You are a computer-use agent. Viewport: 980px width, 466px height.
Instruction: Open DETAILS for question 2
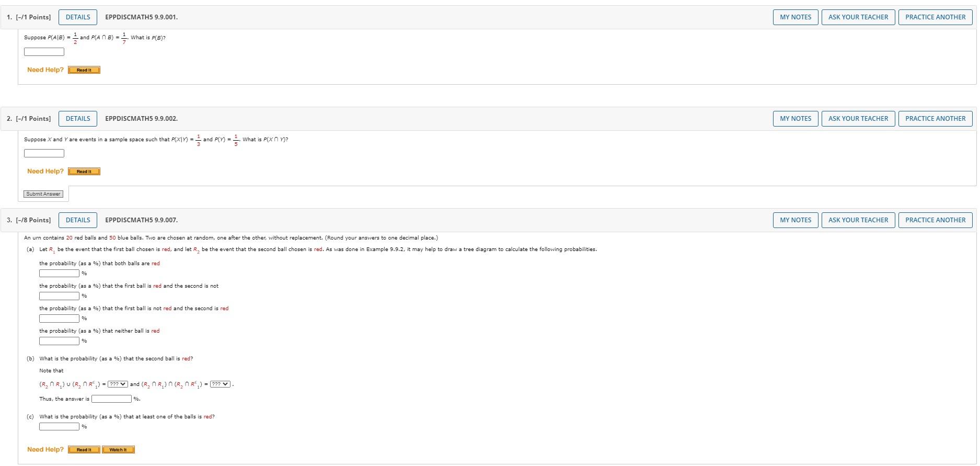(x=78, y=119)
